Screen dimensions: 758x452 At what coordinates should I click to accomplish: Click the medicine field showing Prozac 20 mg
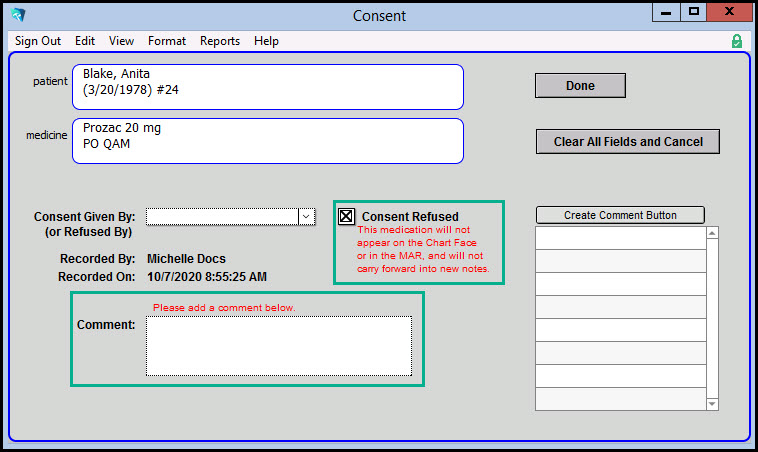point(268,141)
